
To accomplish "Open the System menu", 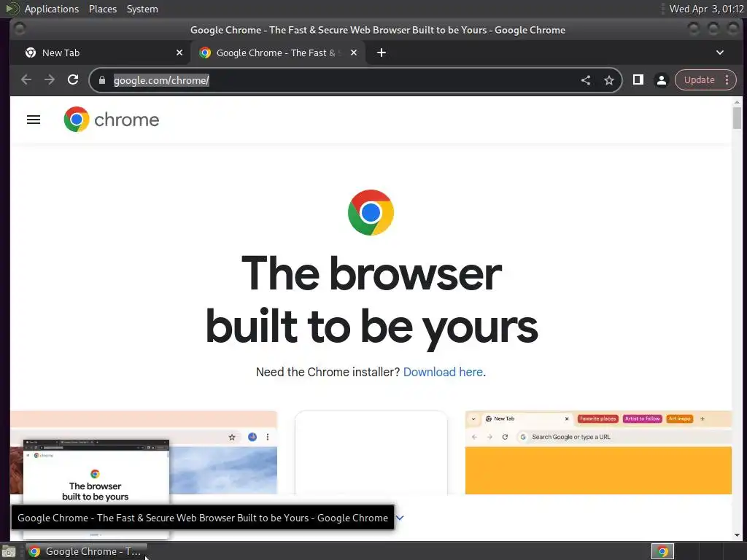I will (142, 9).
